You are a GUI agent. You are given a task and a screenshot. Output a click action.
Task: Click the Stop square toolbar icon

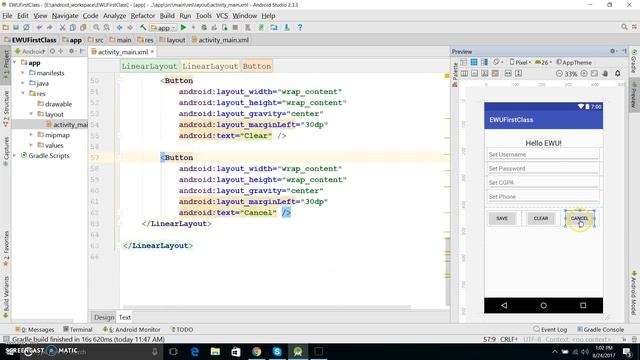[235, 27]
